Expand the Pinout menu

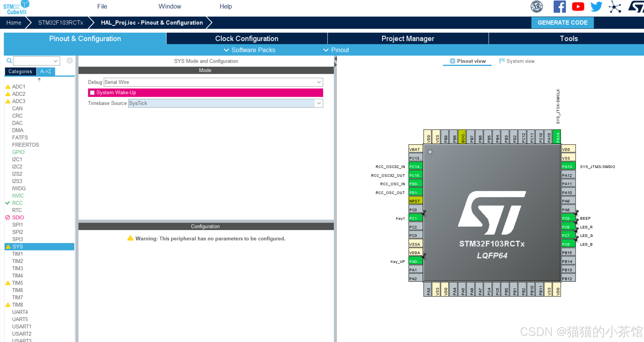point(336,50)
